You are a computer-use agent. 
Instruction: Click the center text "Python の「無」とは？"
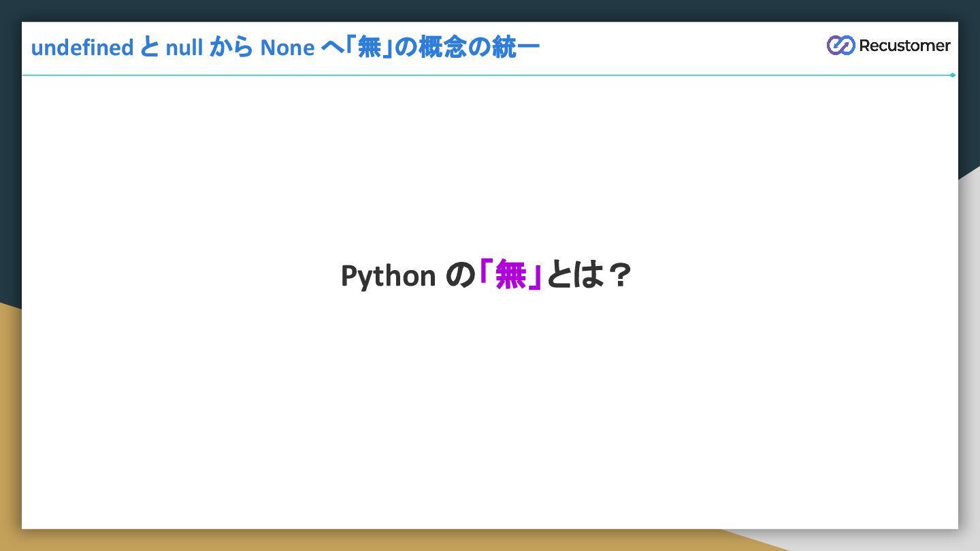[487, 275]
